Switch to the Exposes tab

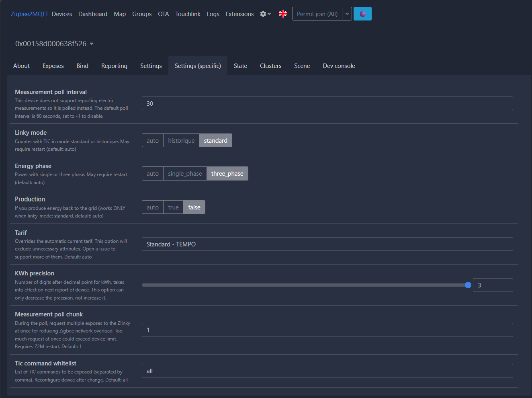[53, 66]
